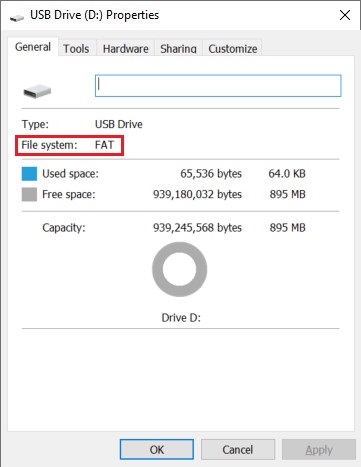Click the Type USB Drive text

coord(119,124)
